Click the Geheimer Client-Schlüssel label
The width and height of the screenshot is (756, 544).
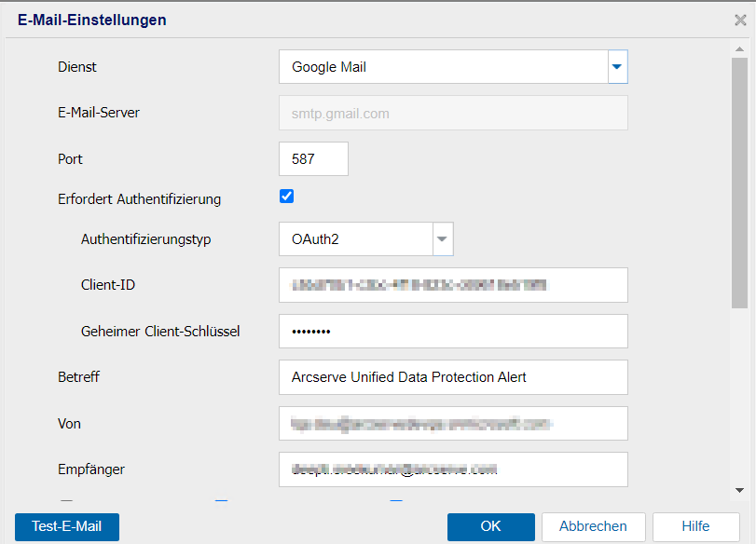[x=160, y=332]
